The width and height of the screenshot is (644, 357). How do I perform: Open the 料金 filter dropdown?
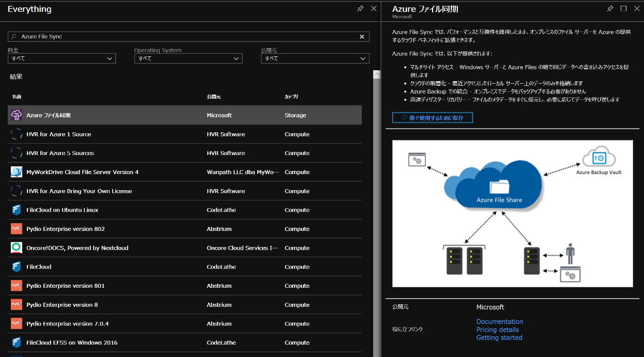click(62, 58)
